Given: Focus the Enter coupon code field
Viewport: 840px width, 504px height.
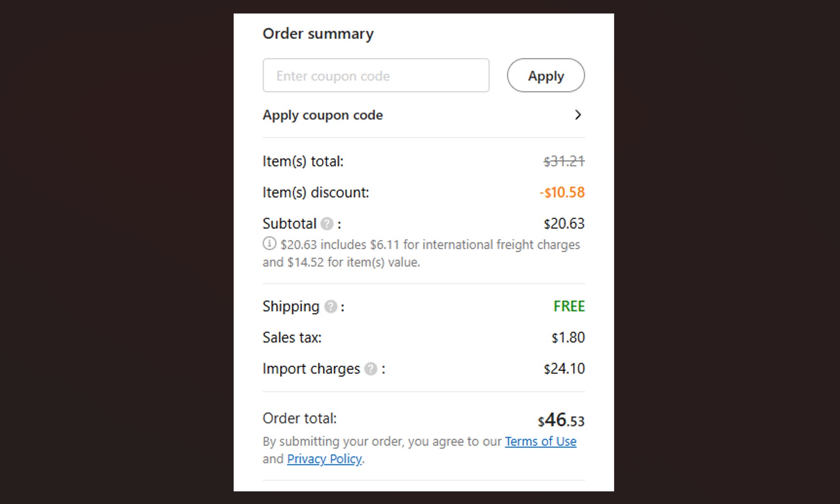Looking at the screenshot, I should [x=376, y=76].
